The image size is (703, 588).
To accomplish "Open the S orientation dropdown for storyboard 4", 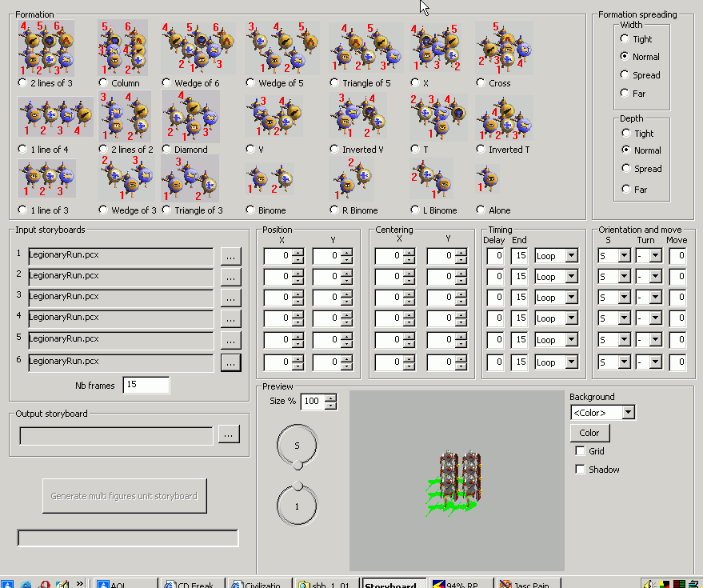I will (624, 318).
